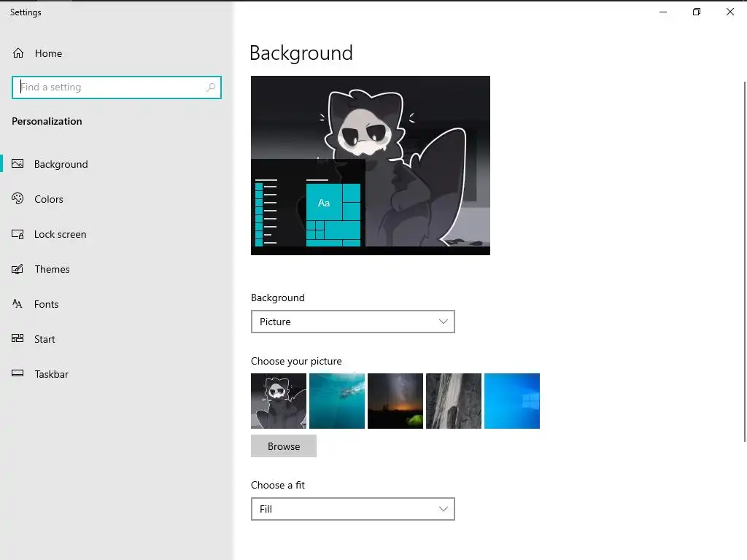This screenshot has width=747, height=560.
Task: Open the Taskbar settings label
Action: [52, 374]
